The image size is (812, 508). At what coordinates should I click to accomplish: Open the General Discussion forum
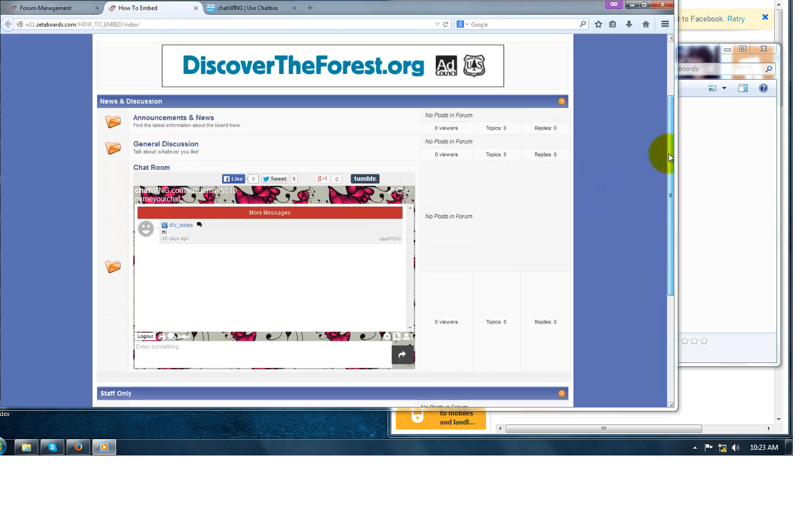pyautogui.click(x=166, y=144)
